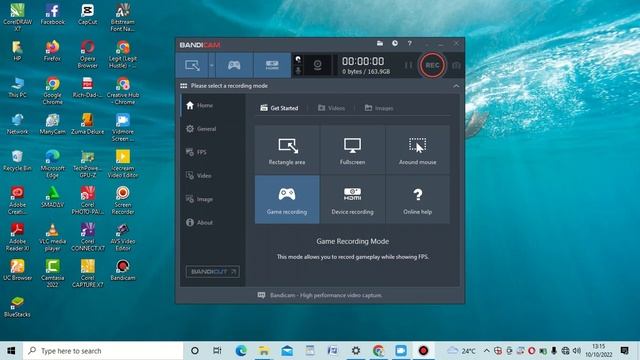Select ManyCam desktop icon

(53, 124)
